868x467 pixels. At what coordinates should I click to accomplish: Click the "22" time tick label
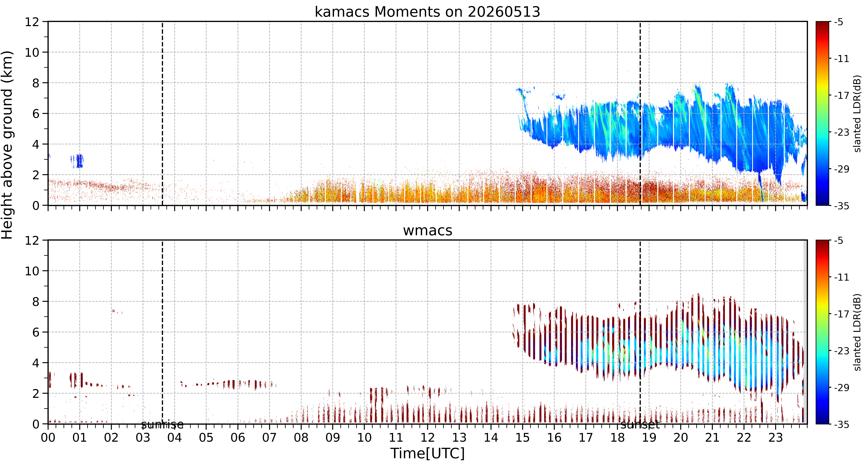coord(744,438)
